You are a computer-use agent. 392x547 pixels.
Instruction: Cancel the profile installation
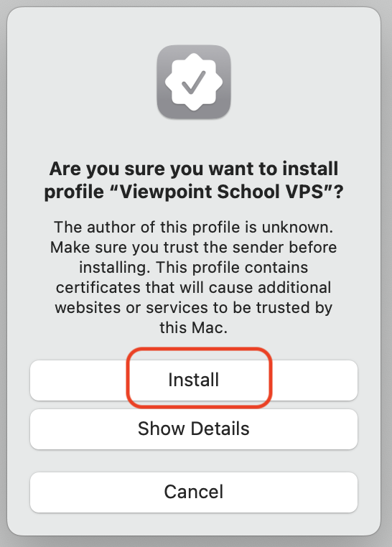(194, 492)
